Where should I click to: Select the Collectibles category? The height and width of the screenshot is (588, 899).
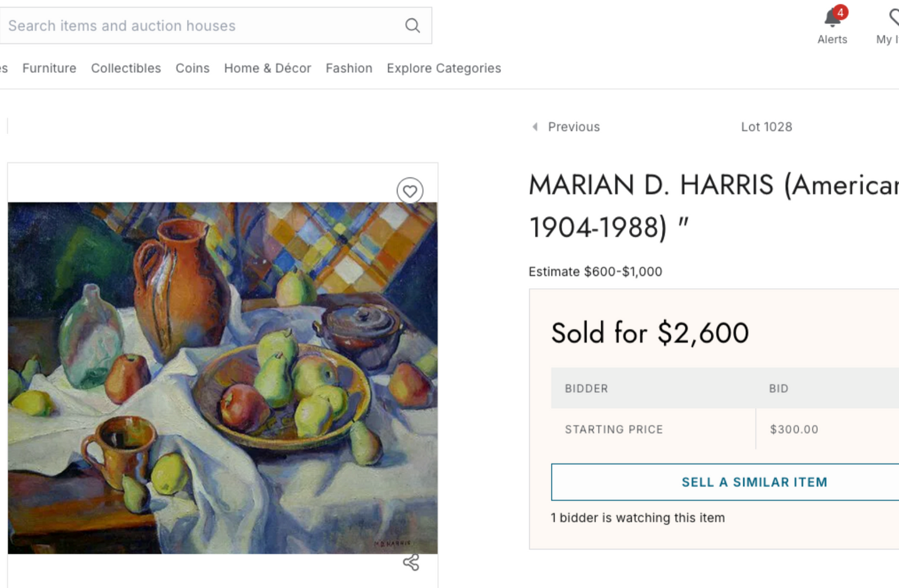126,68
